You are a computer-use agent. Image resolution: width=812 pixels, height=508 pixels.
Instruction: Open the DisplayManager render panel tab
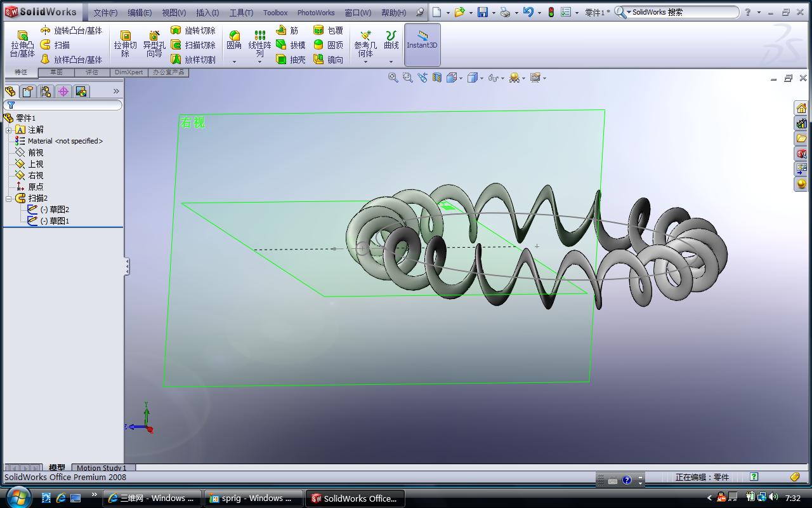tap(81, 91)
